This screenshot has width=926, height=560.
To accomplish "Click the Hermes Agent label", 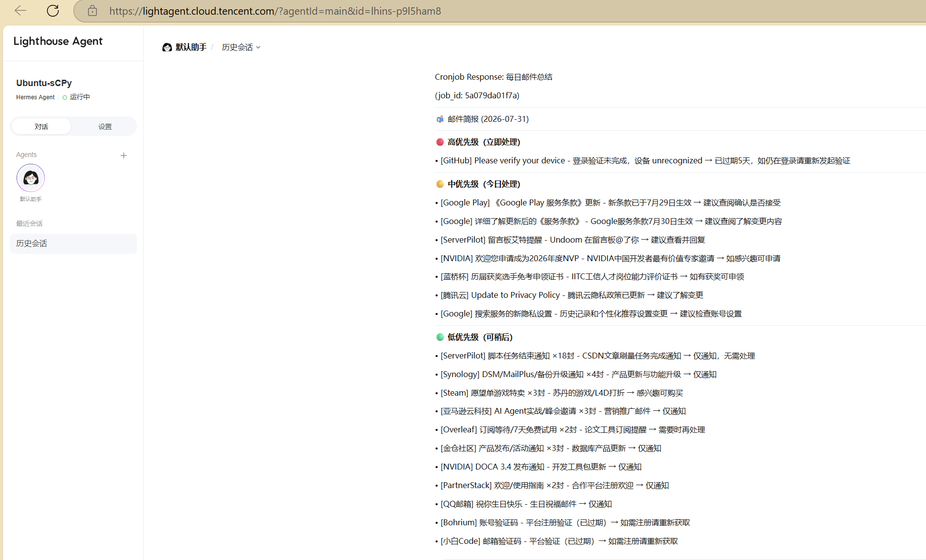I will [35, 97].
